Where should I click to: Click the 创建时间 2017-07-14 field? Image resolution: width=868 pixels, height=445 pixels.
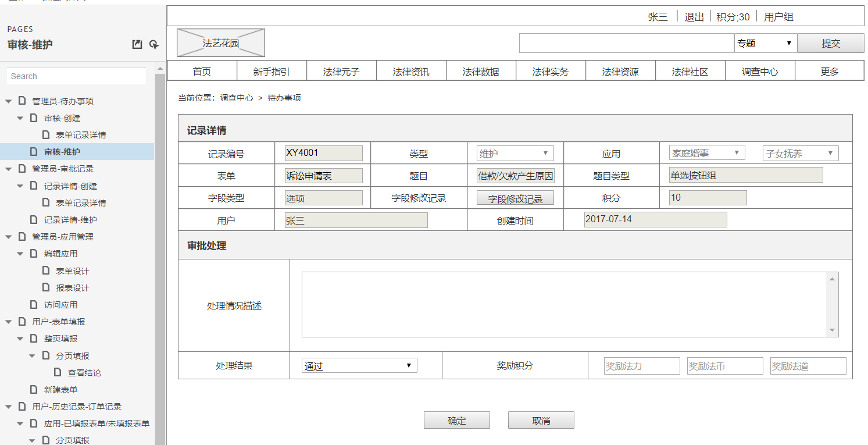tap(655, 219)
